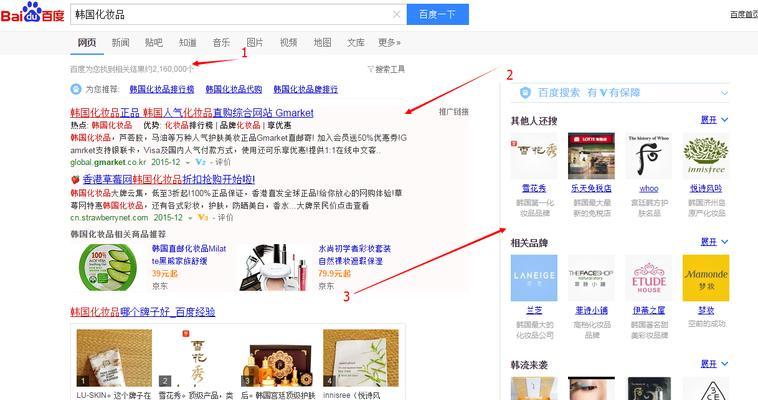The height and width of the screenshot is (400, 758).
Task: Click the 后 gift set thumbnail numbered 3
Action: coord(278,358)
